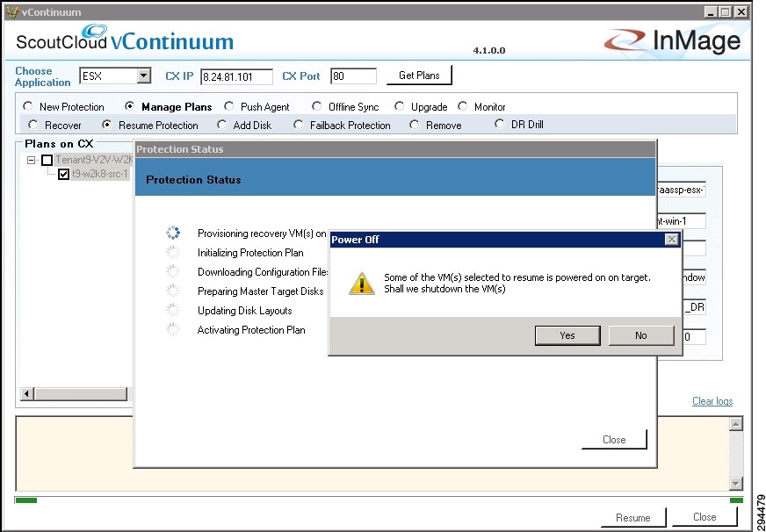Click log area scrollbar up arrow
Viewport: 766px width, 532px height.
click(x=736, y=424)
